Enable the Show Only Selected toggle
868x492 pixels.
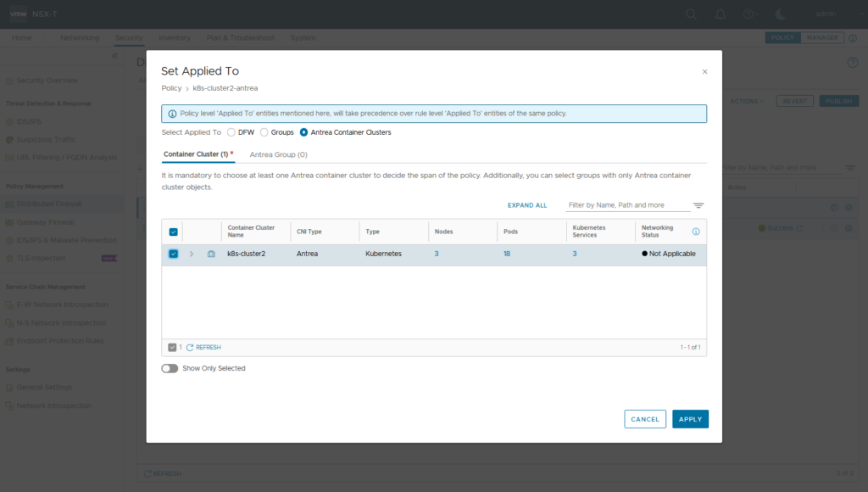(x=170, y=368)
